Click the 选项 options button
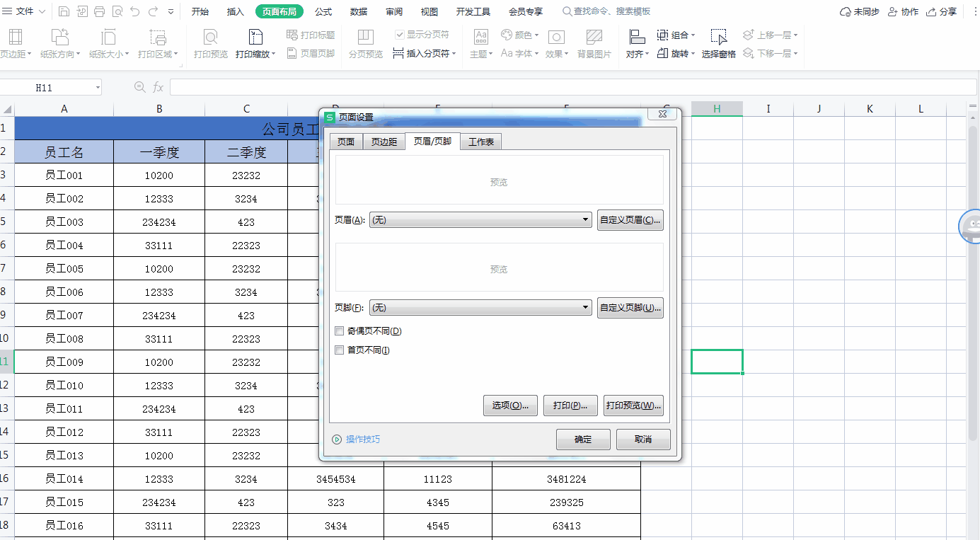980x540 pixels. coord(510,406)
